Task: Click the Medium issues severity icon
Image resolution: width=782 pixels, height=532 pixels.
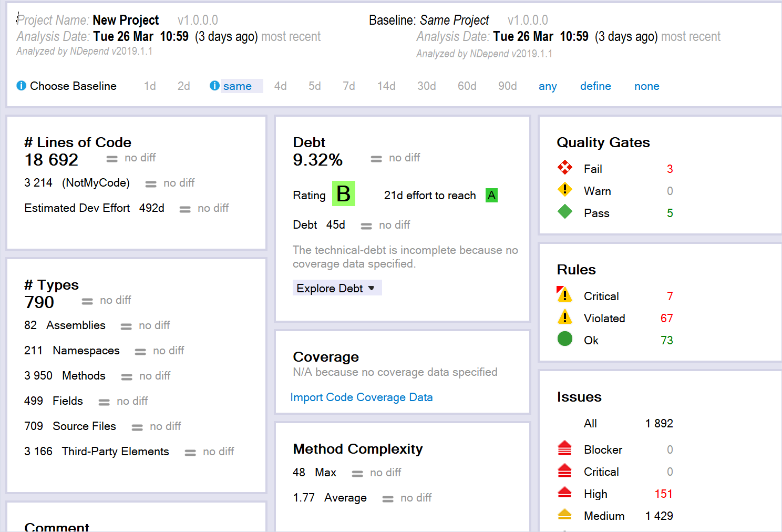Action: tap(564, 514)
